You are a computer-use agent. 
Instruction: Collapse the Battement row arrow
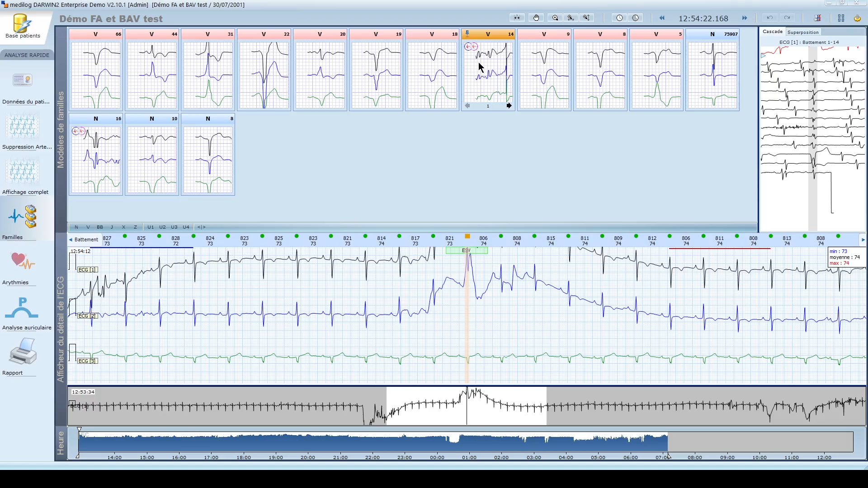pos(71,240)
